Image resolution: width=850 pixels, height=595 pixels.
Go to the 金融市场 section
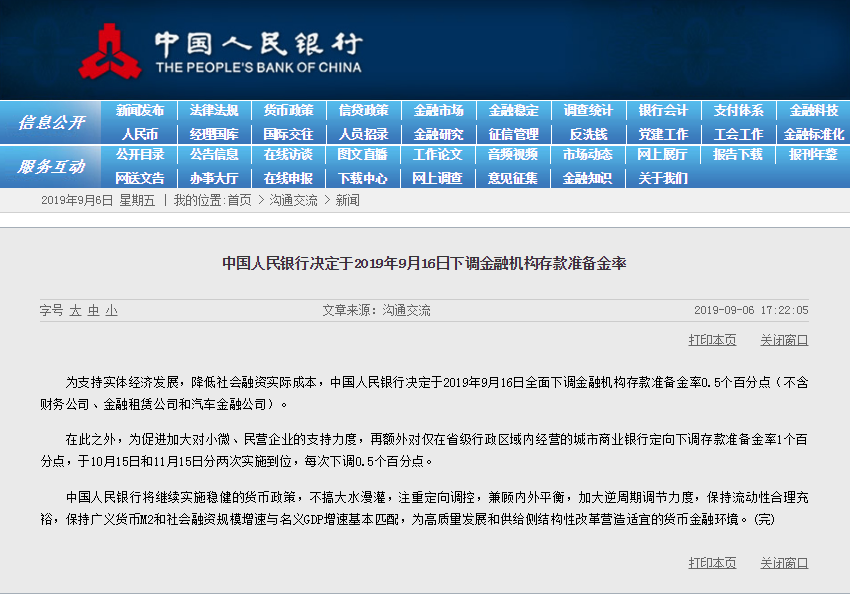(x=438, y=111)
